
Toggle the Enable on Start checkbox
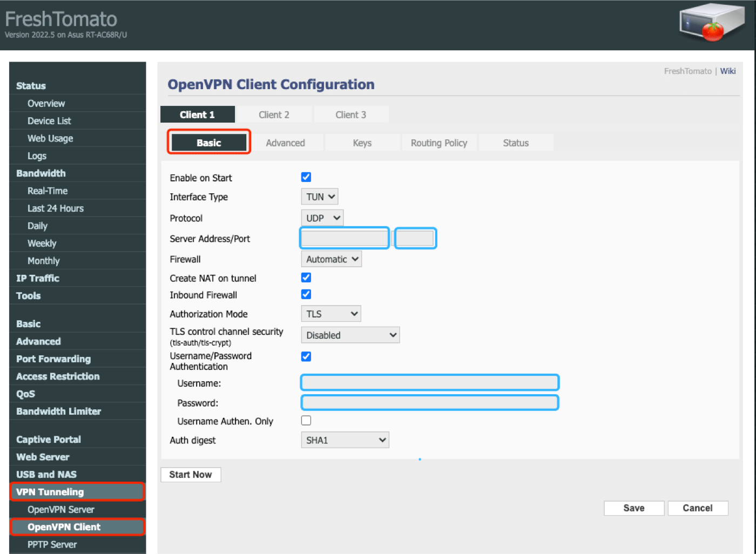tap(306, 177)
